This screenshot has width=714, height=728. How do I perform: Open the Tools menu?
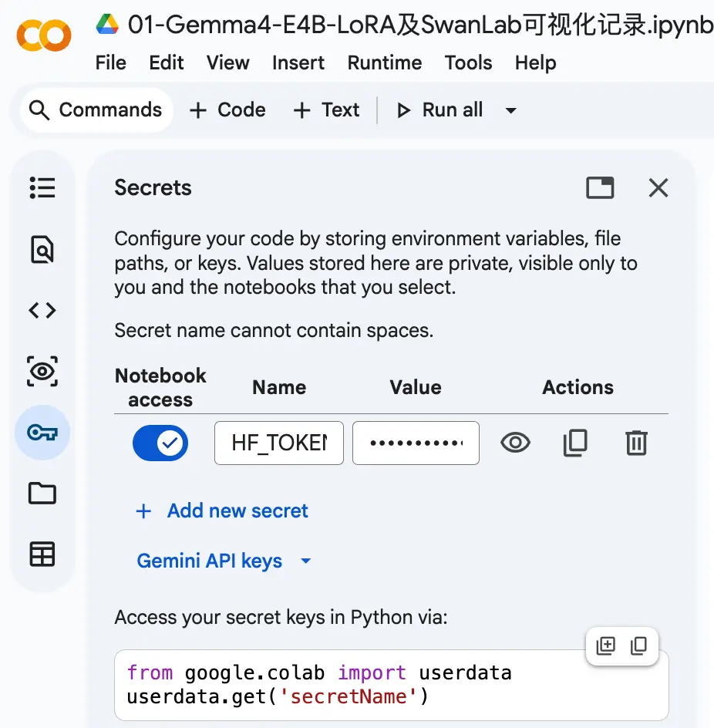point(468,62)
